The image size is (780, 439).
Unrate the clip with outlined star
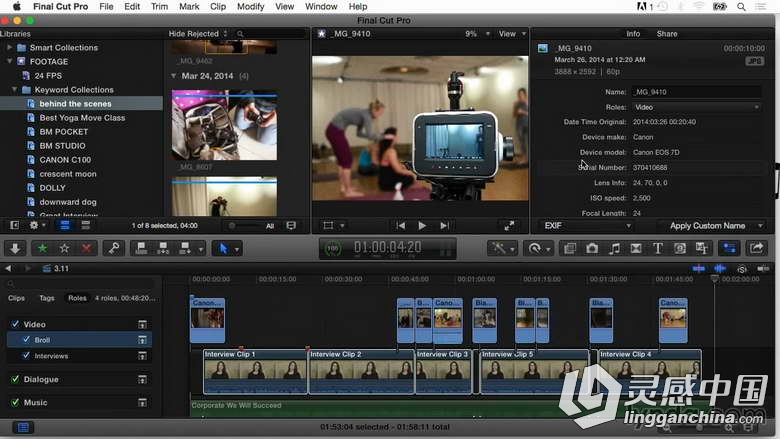[64, 248]
